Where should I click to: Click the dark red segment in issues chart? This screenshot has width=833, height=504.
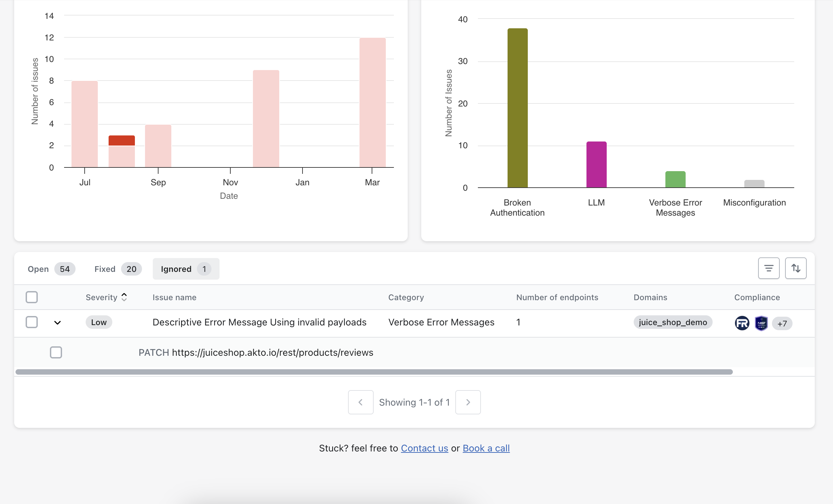[122, 140]
